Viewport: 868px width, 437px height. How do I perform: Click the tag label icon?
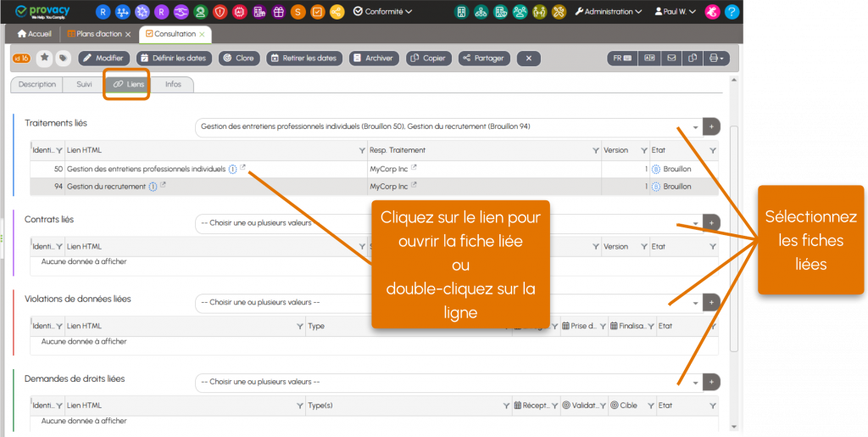[x=63, y=58]
